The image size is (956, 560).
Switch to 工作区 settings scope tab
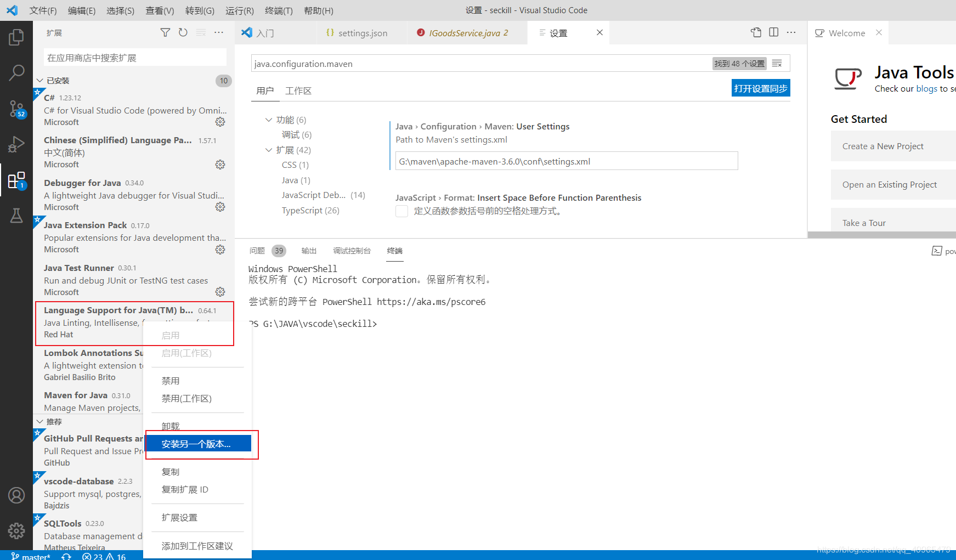298,91
